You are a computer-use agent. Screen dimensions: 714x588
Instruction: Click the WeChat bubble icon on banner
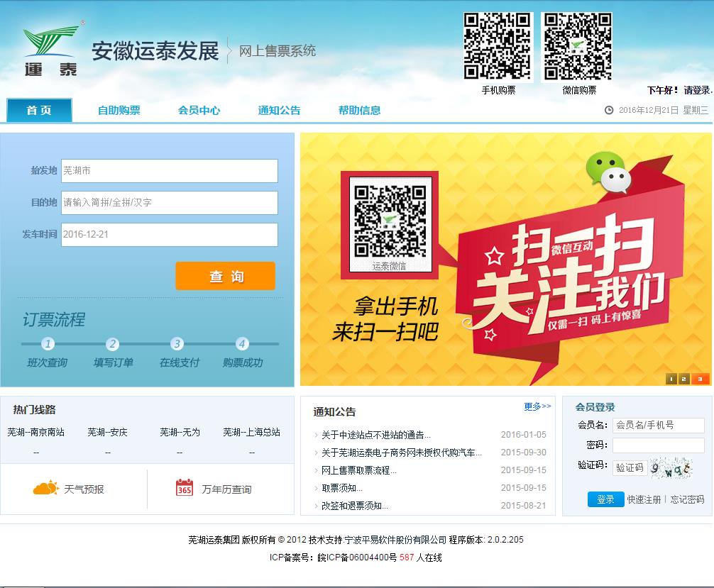(x=609, y=173)
